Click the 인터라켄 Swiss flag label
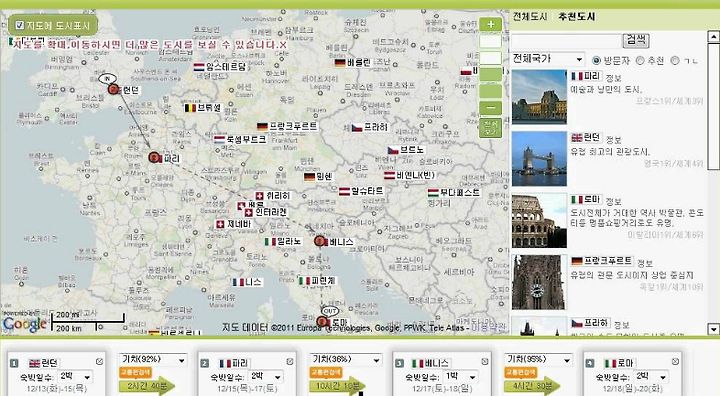720x396 pixels. [266, 212]
